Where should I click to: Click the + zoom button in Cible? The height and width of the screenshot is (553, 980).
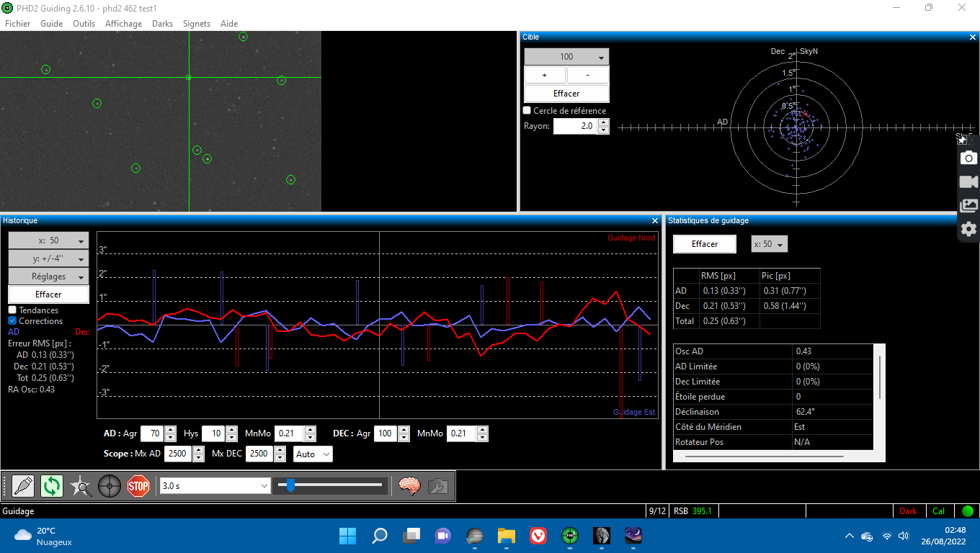pyautogui.click(x=544, y=75)
